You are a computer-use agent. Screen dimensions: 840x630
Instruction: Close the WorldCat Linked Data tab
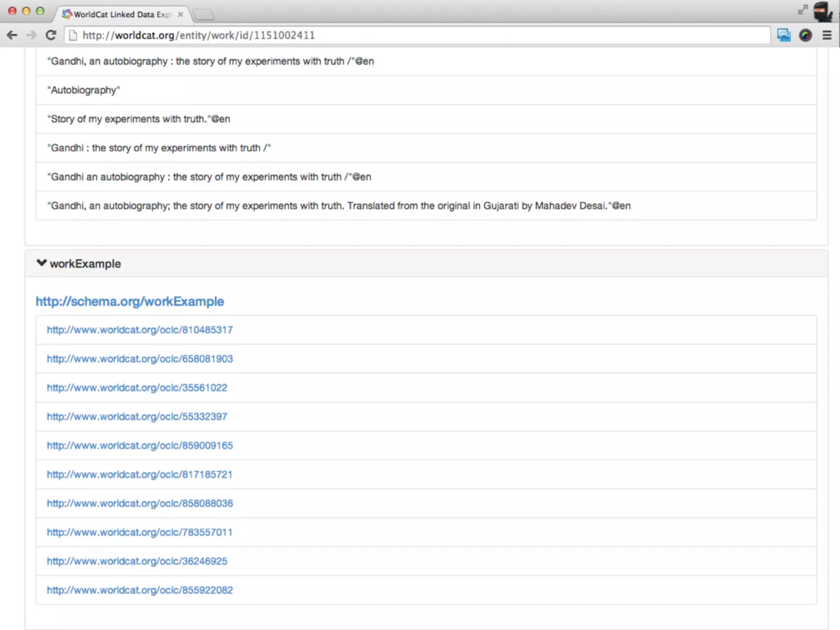click(180, 14)
